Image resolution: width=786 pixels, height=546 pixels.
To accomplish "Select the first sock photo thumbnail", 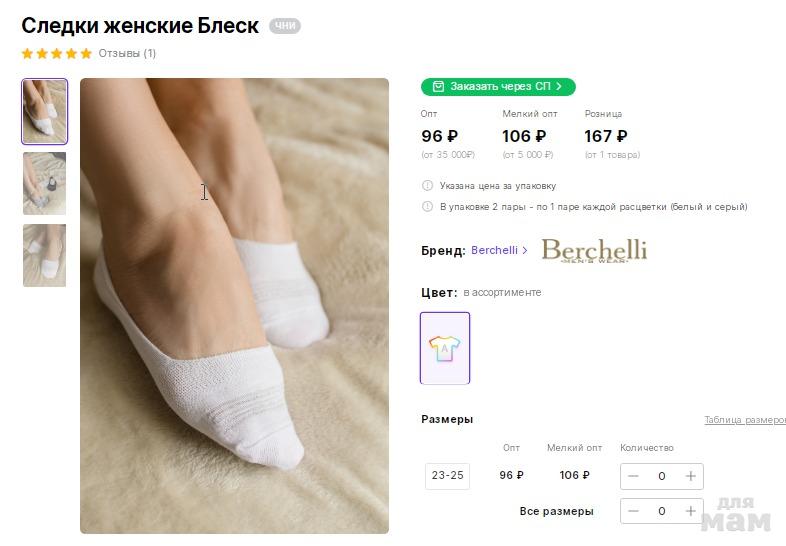I will pyautogui.click(x=45, y=112).
